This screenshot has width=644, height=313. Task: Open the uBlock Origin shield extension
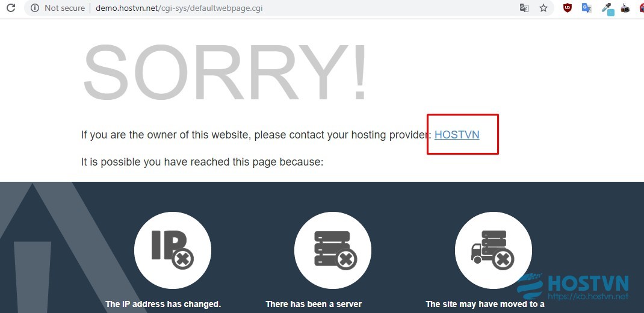pyautogui.click(x=568, y=8)
